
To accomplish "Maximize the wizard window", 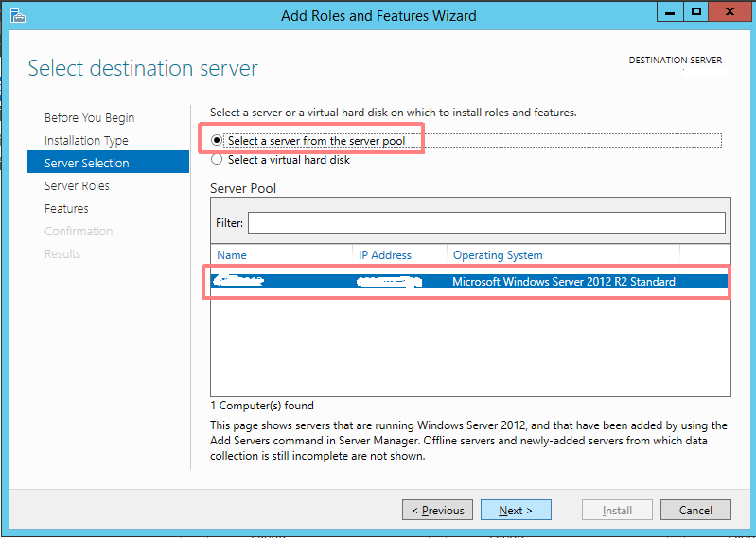I will pyautogui.click(x=695, y=12).
